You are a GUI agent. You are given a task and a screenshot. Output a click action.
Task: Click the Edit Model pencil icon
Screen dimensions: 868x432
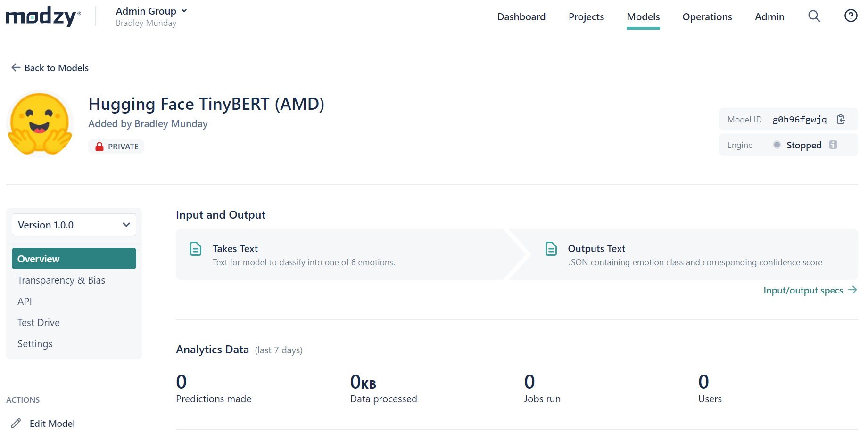click(x=17, y=423)
